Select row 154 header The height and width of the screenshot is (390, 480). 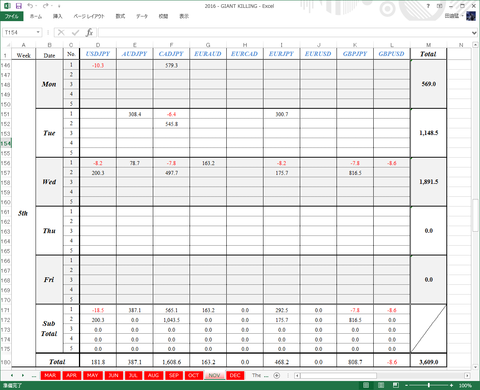[x=6, y=143]
